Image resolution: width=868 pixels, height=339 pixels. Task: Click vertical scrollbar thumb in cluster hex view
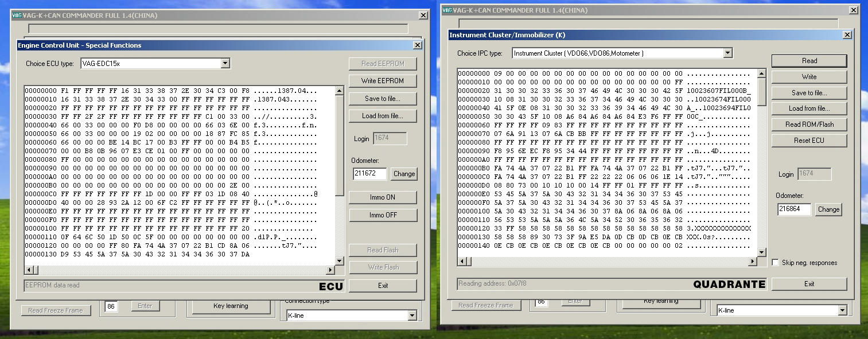(762, 92)
